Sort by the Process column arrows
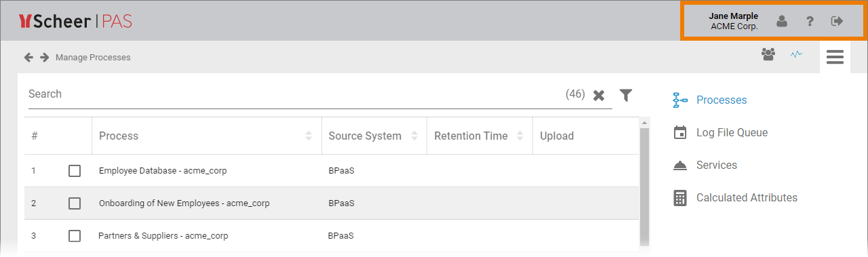868x257 pixels. 309,136
